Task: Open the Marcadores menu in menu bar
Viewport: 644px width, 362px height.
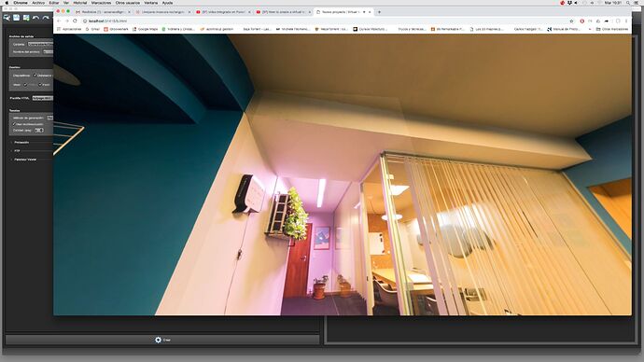Action: pyautogui.click(x=101, y=3)
